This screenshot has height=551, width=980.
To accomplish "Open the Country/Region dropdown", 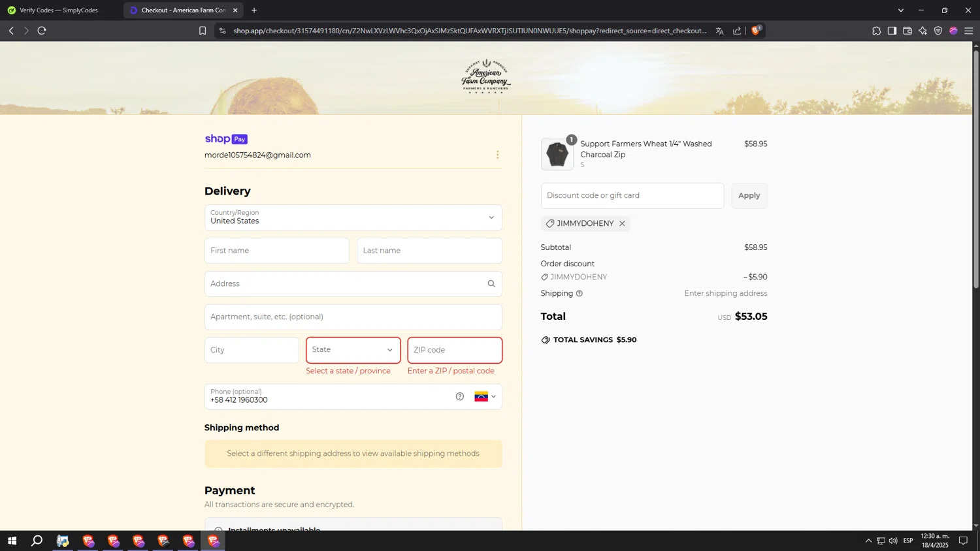I will point(353,217).
